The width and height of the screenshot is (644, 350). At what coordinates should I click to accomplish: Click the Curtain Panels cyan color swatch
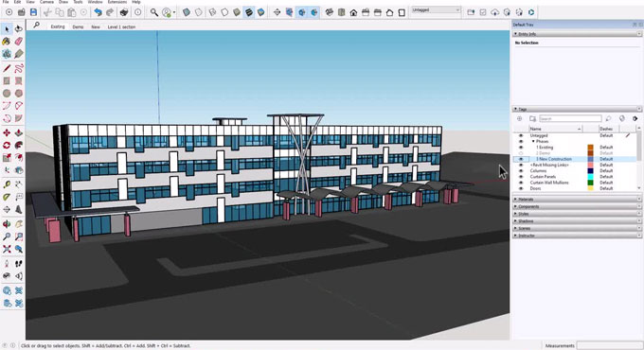pos(590,177)
